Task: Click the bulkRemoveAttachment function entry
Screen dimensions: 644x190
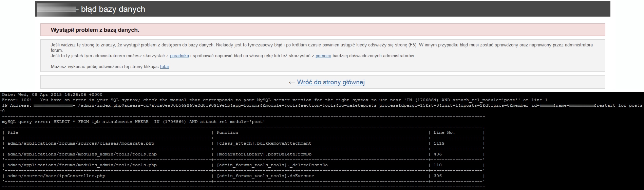Action: tap(264, 143)
